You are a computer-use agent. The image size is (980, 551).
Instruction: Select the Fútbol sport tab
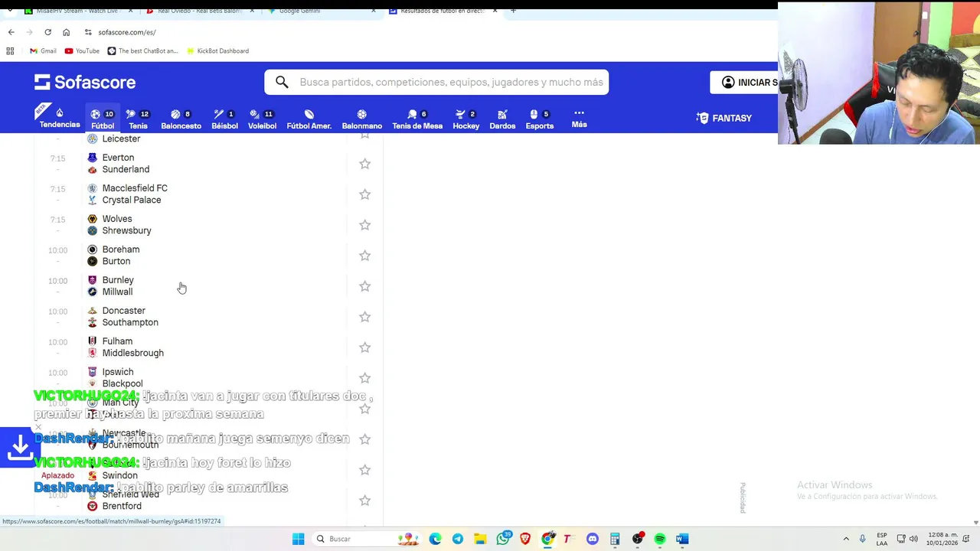click(103, 119)
